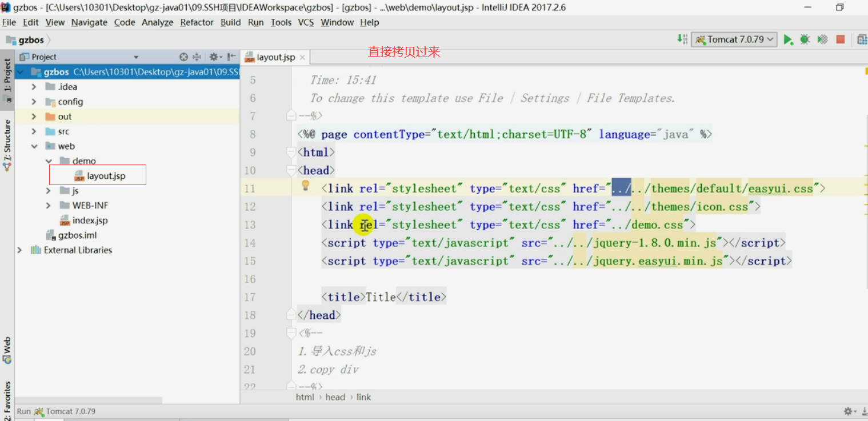Run with coverage icon in toolbar
The height and width of the screenshot is (421, 868).
[822, 39]
